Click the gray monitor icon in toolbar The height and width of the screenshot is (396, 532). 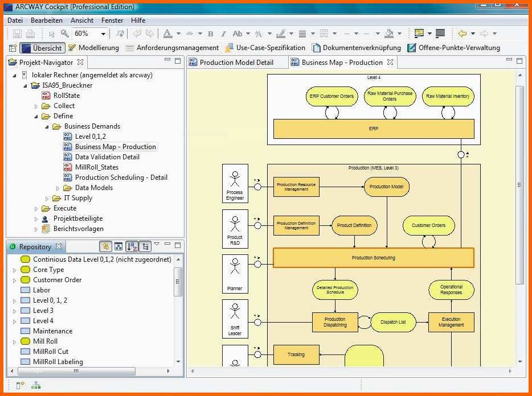pos(440,33)
